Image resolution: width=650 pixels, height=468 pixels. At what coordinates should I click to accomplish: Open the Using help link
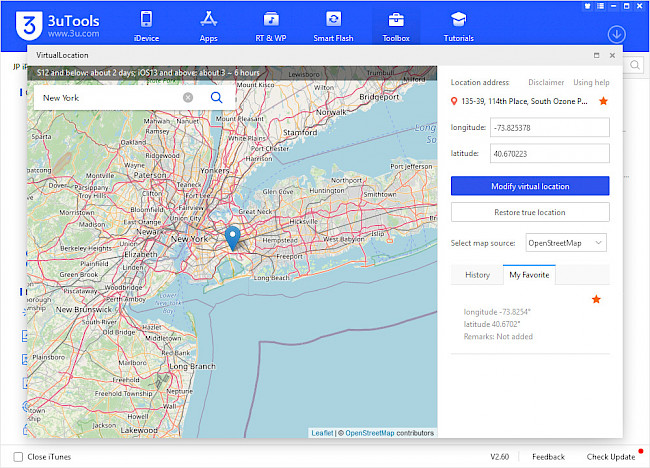pos(591,82)
